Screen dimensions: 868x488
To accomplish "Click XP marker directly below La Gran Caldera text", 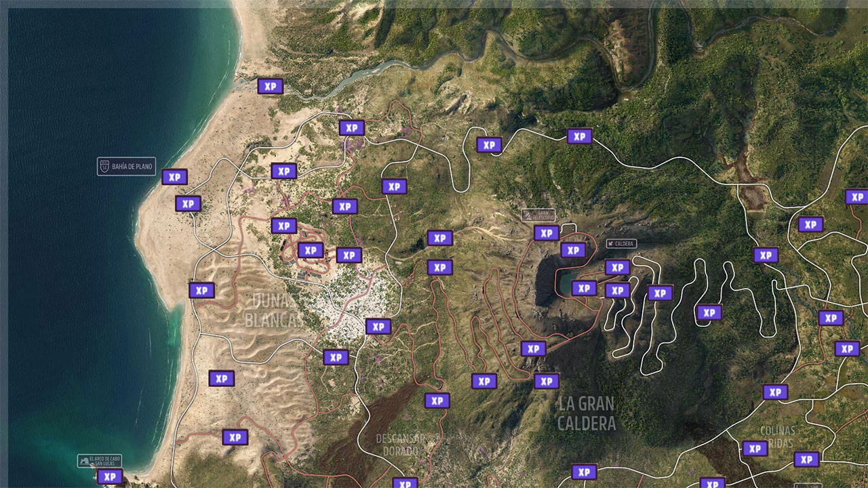I will 583,472.
